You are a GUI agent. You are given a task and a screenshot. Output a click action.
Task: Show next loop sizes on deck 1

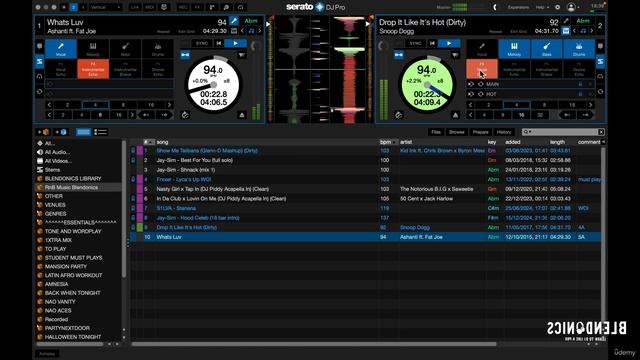pyautogui.click(x=170, y=105)
